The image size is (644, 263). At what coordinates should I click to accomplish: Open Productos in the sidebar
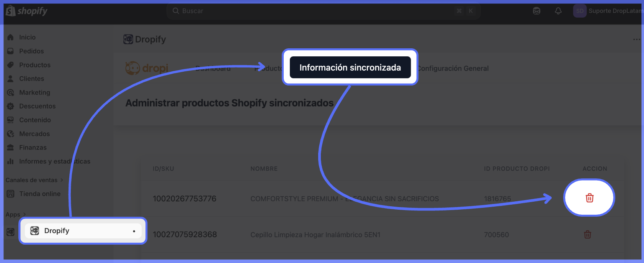click(x=34, y=65)
